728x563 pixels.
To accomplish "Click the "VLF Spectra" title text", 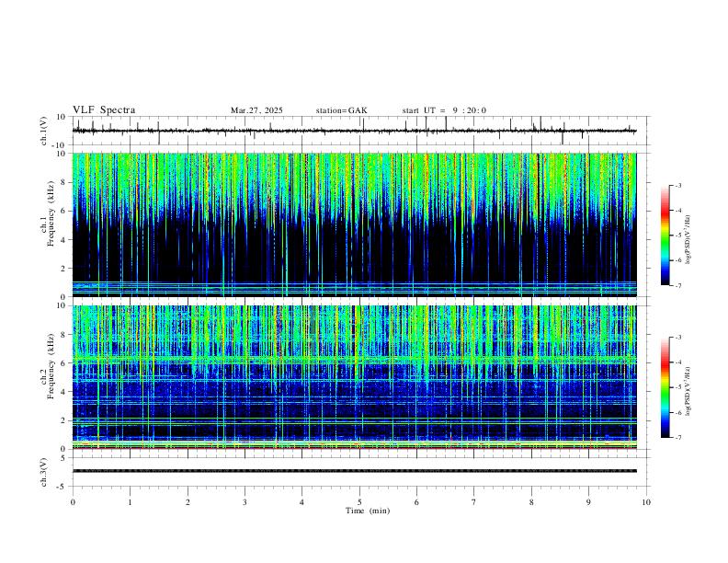I will (x=104, y=110).
